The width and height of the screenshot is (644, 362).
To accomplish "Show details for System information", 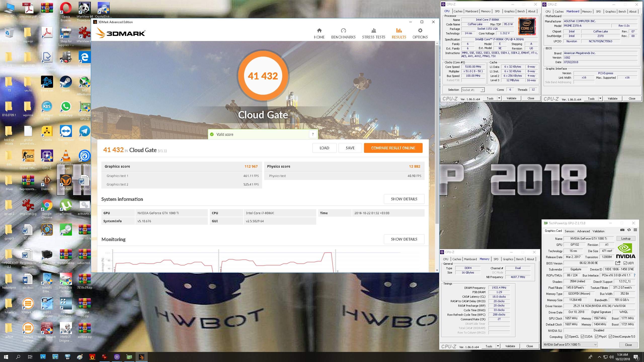I will [404, 199].
